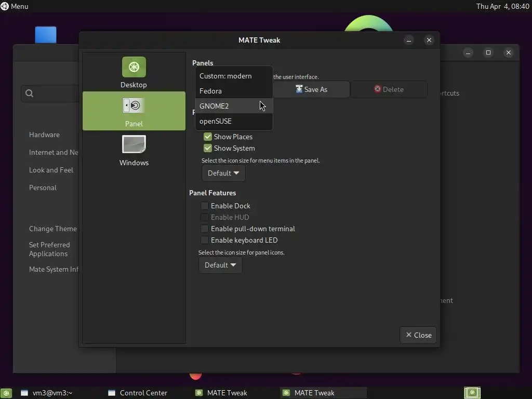Image resolution: width=532 pixels, height=399 pixels.
Task: Click the red Delete icon
Action: point(377,89)
